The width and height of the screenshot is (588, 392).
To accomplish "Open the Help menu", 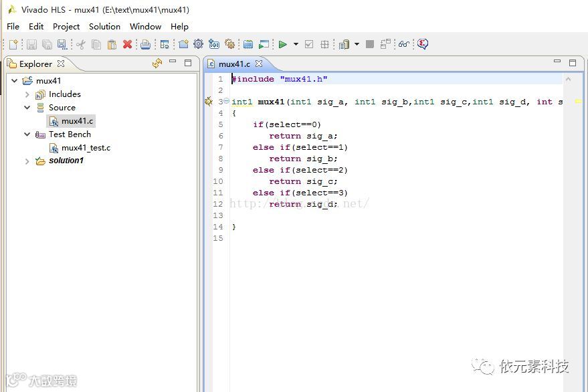I will [x=180, y=27].
